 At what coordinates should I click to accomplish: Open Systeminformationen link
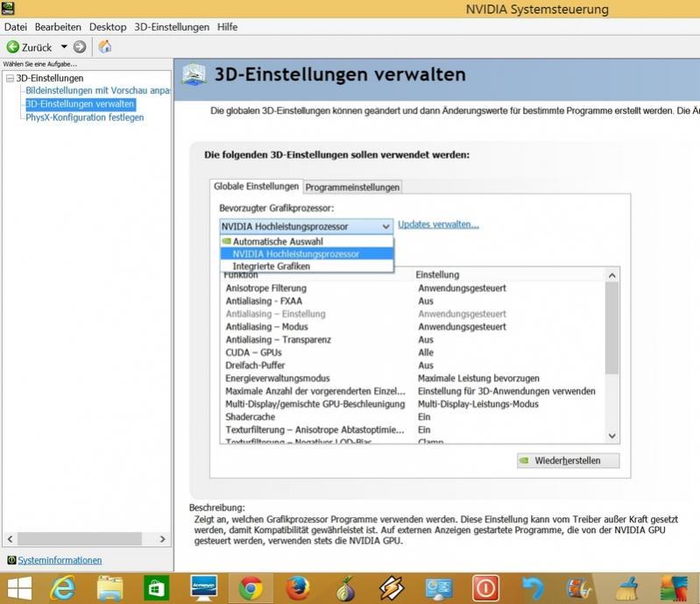click(x=60, y=560)
